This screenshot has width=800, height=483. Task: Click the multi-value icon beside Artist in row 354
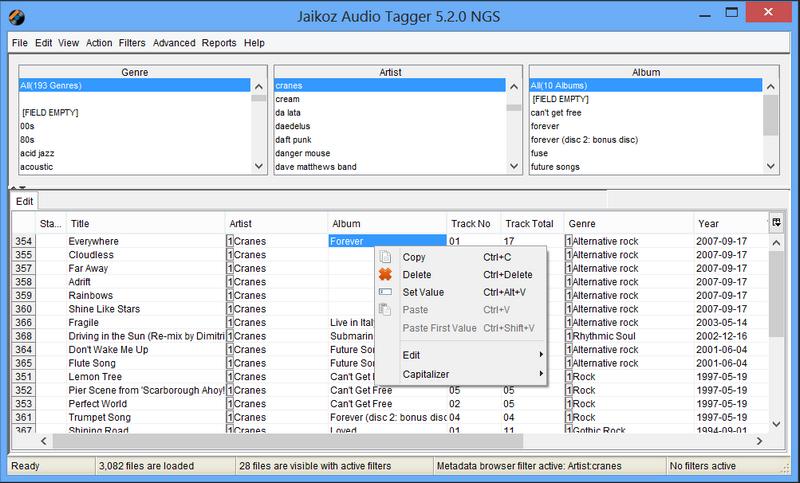pos(230,241)
